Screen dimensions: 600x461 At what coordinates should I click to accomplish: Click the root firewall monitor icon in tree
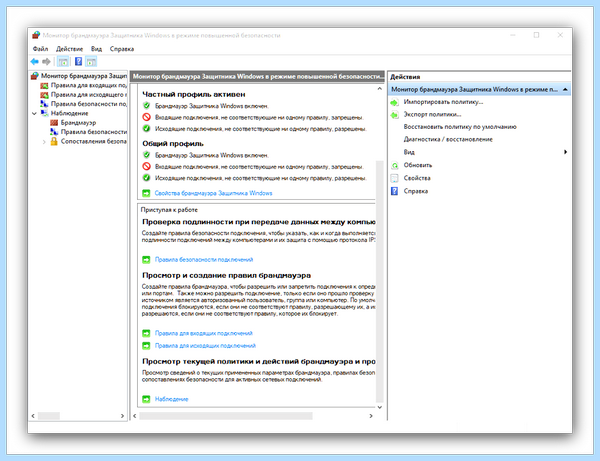35,76
